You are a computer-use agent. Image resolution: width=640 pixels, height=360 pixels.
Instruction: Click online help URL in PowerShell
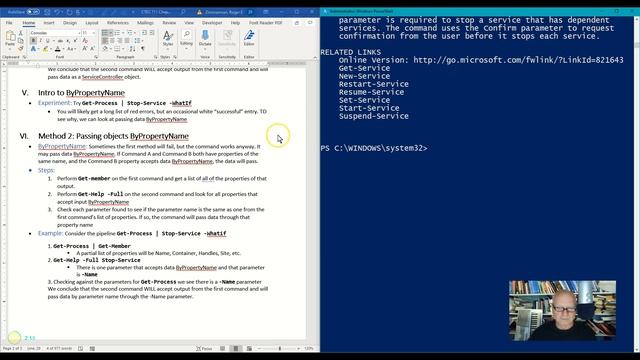518,60
